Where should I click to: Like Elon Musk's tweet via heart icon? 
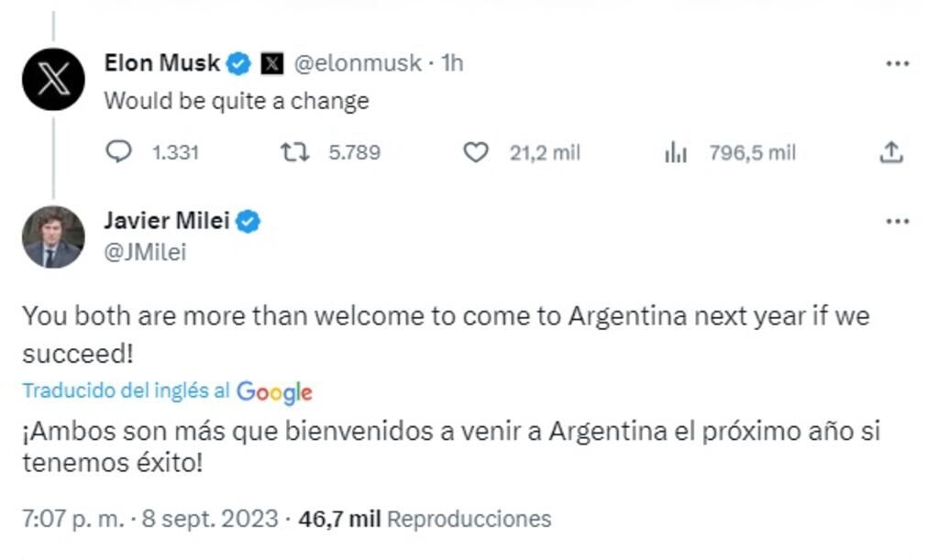click(476, 152)
